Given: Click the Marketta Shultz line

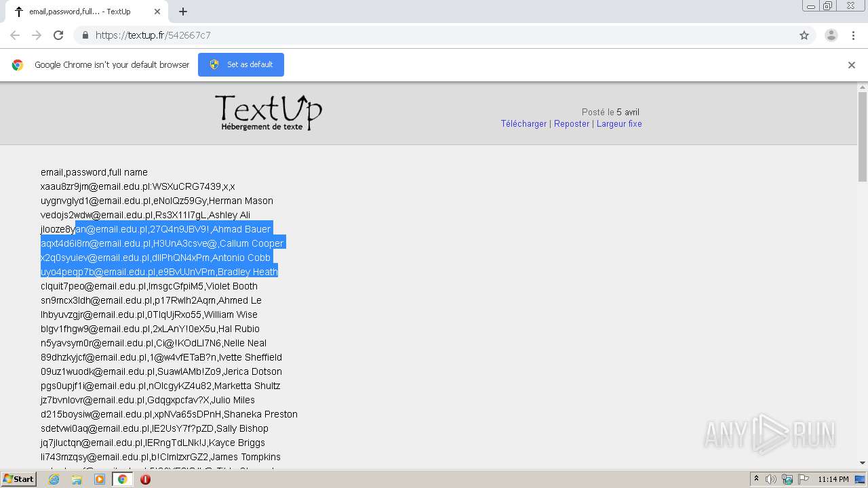Looking at the screenshot, I should pos(161,386).
